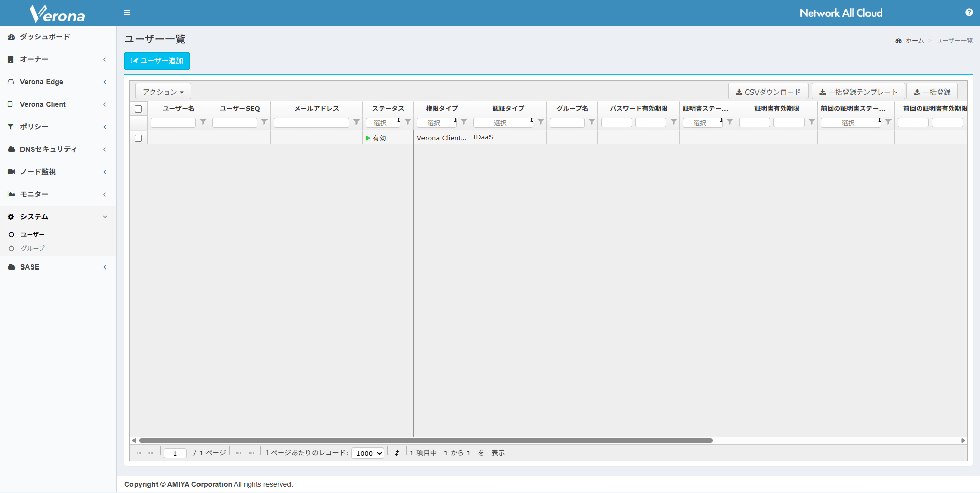The height and width of the screenshot is (493, 980).
Task: Expand ノード監視 sidebar menu
Action: 58,172
